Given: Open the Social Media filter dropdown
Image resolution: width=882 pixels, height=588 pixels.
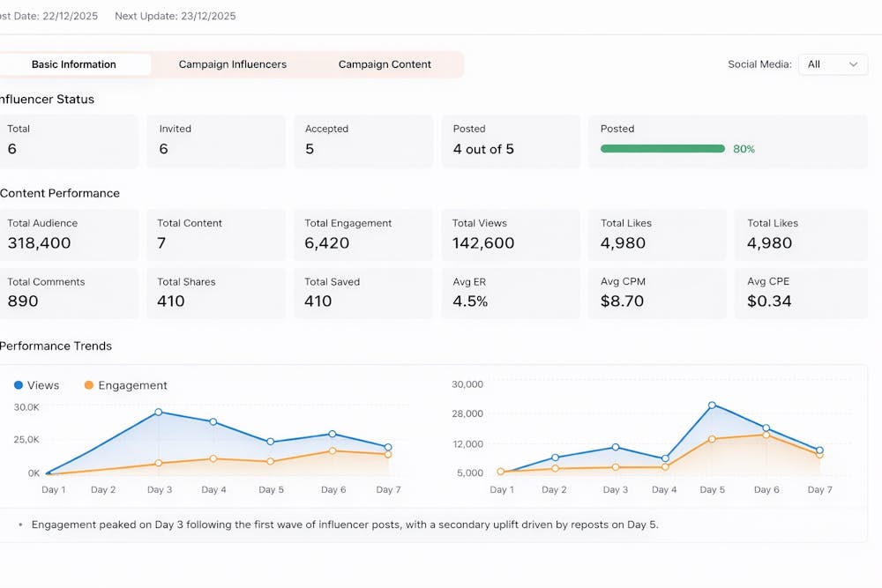Looking at the screenshot, I should pyautogui.click(x=833, y=64).
